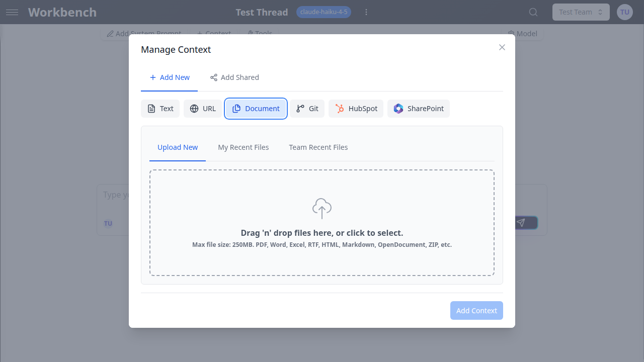Viewport: 644px width, 362px height.
Task: Expand the Test Team selector
Action: tap(581, 12)
